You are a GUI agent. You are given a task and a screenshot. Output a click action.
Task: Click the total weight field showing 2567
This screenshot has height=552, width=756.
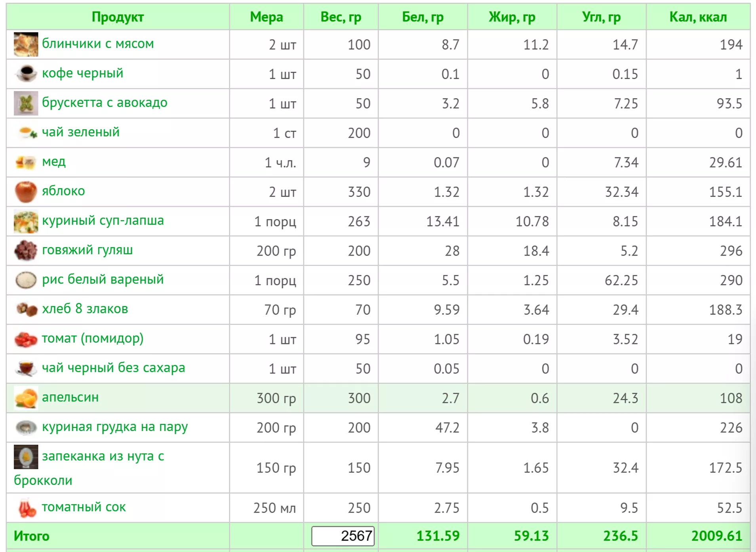[343, 536]
